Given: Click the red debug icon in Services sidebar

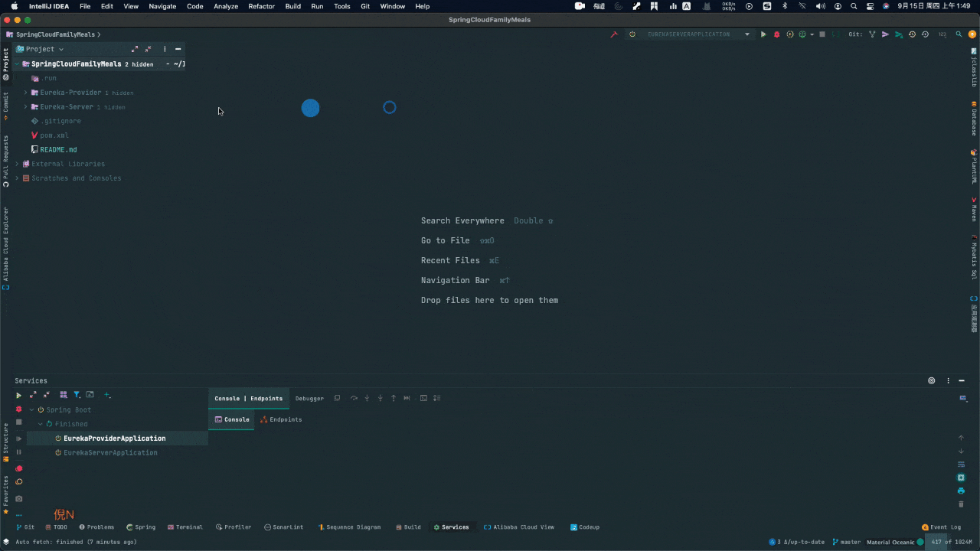Looking at the screenshot, I should pos(19,409).
